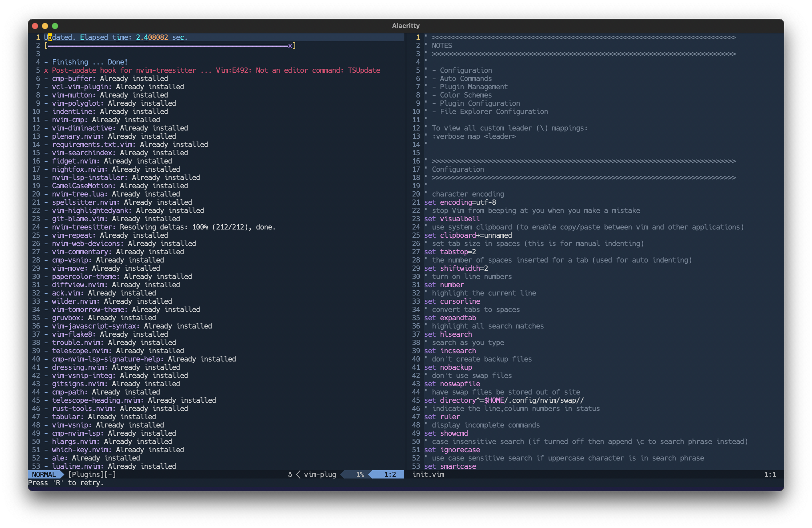Select the cmp-nvim-lsp-signature-help plugin row
This screenshot has height=528, width=812.
(x=140, y=359)
